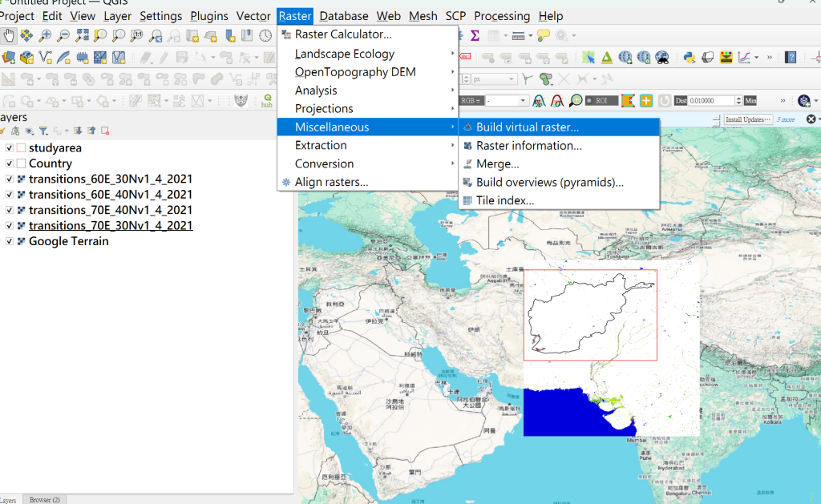
Task: Click the New Temporary Scratch Layer icon
Action: click(x=83, y=57)
